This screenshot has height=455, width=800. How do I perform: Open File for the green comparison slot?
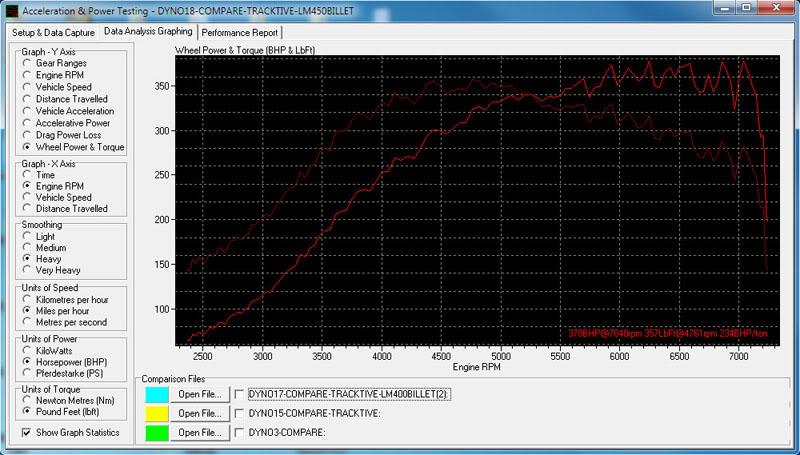200,433
